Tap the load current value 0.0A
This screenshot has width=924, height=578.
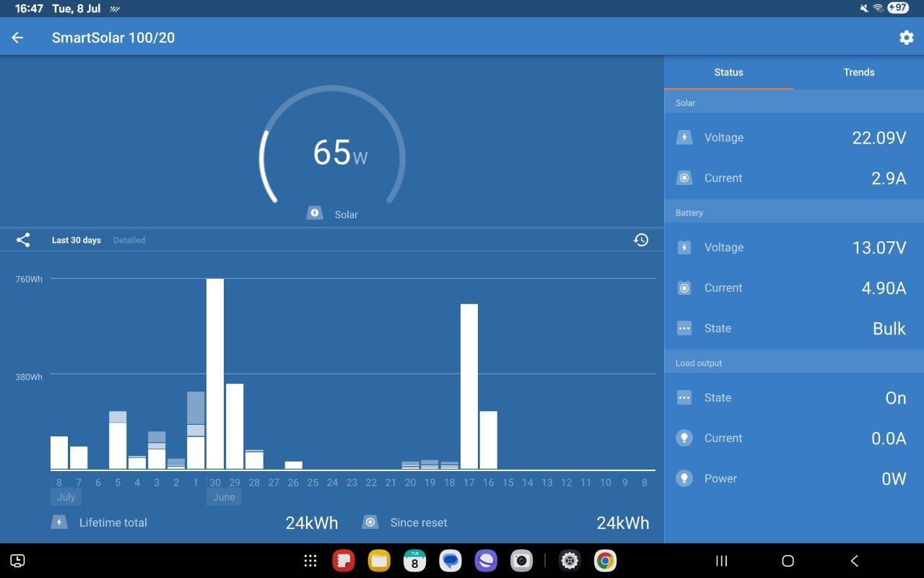point(889,438)
